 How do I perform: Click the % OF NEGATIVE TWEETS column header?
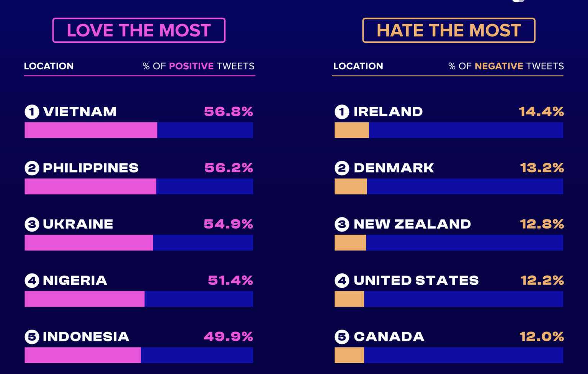pos(506,66)
